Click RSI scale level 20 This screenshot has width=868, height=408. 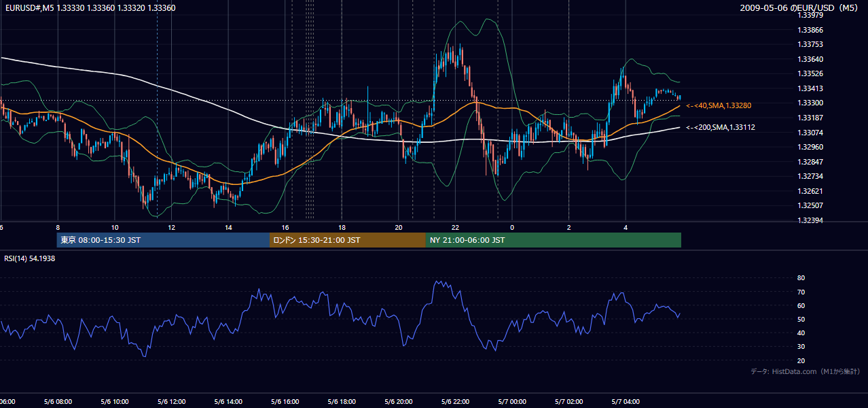tap(801, 360)
